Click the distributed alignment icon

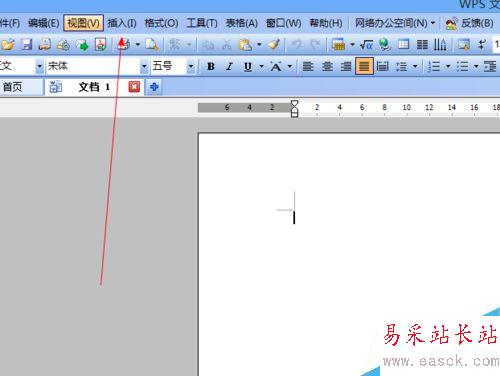coord(382,66)
